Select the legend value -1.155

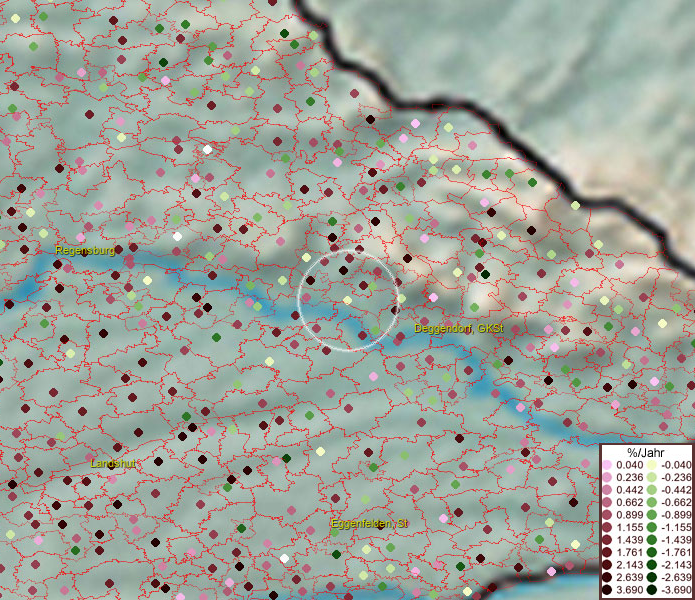tap(676, 527)
